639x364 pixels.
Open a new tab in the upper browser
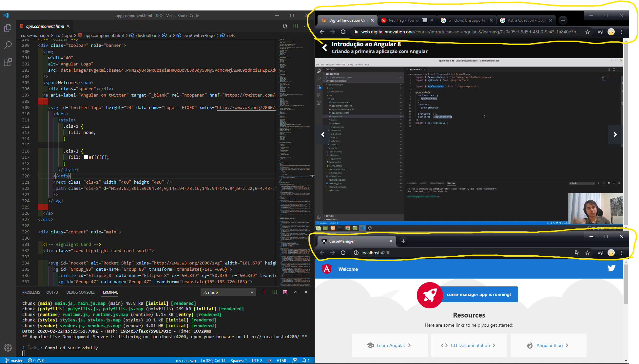pyautogui.click(x=563, y=20)
